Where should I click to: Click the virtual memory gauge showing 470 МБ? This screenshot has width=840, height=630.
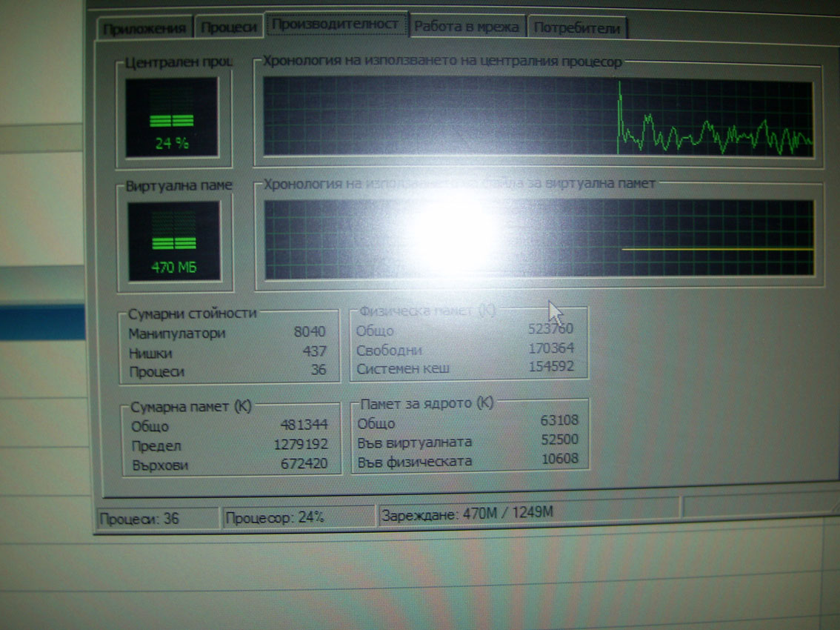(174, 241)
